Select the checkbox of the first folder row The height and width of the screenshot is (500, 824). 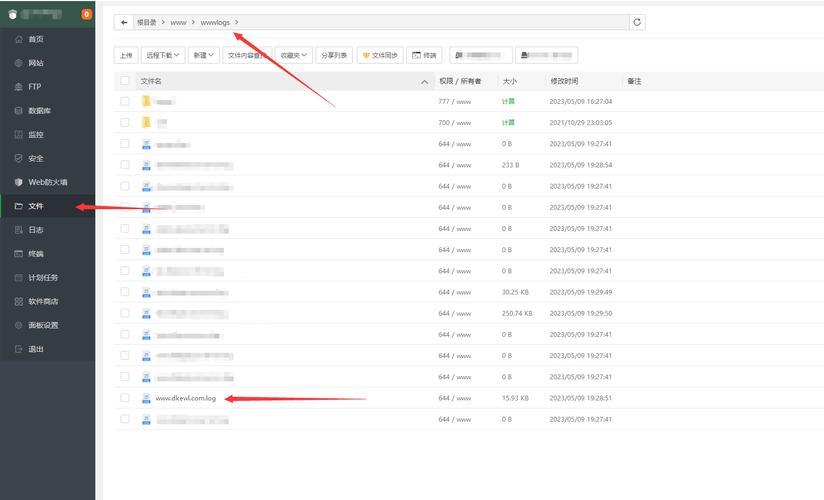(x=125, y=101)
